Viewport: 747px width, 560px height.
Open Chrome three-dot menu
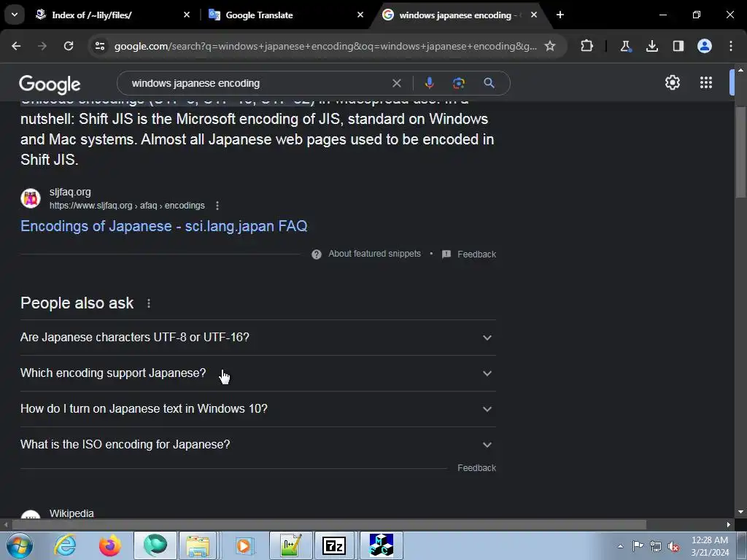coord(731,46)
